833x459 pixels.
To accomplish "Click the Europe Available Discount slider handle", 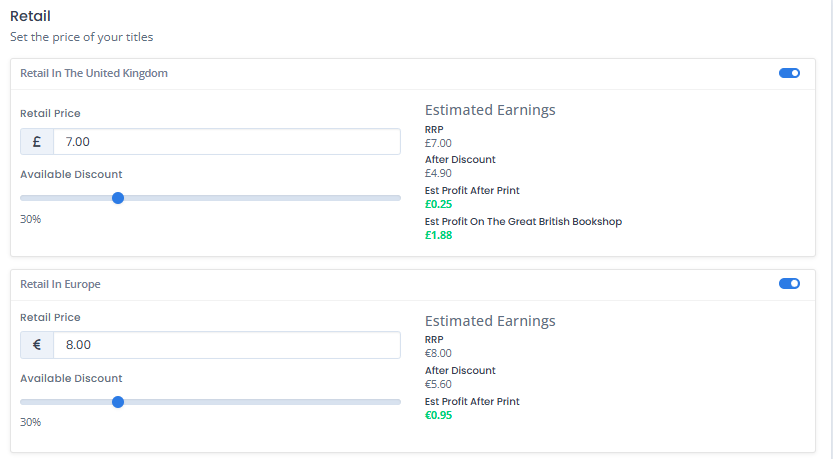I will (118, 402).
